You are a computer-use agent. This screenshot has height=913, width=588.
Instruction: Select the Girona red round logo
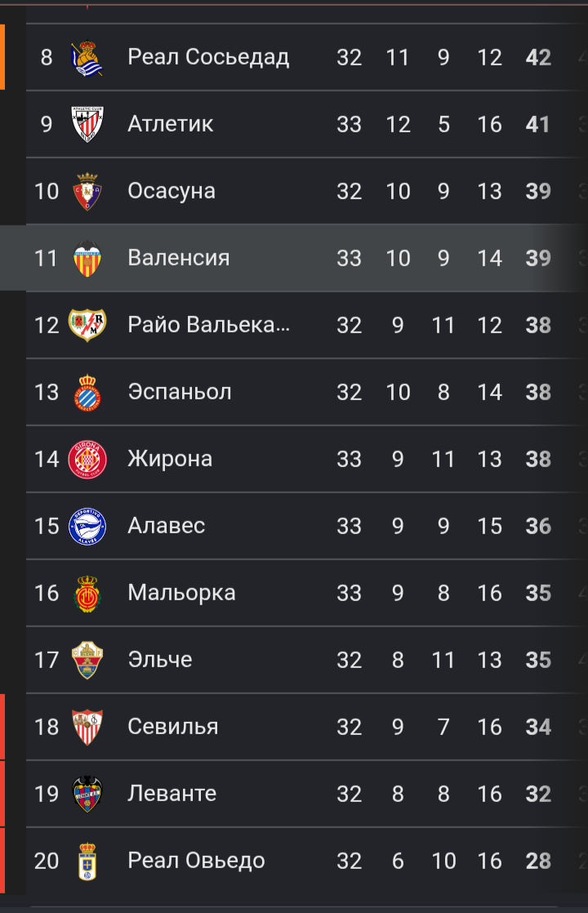pyautogui.click(x=87, y=459)
